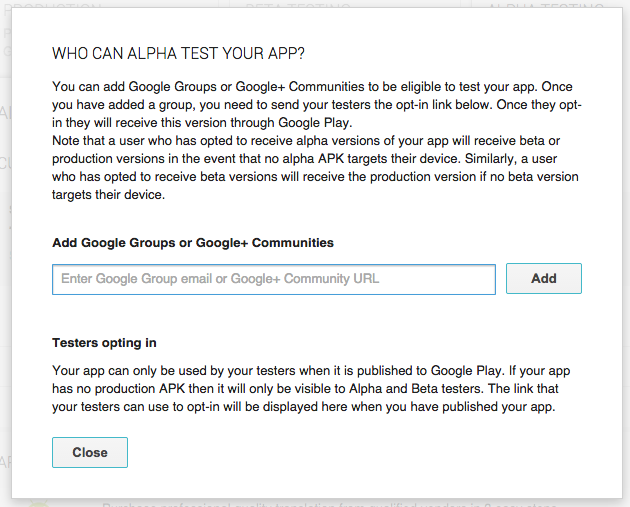Click the paragraph starting 'Your app can only be used'
The image size is (630, 507).
[x=311, y=388]
